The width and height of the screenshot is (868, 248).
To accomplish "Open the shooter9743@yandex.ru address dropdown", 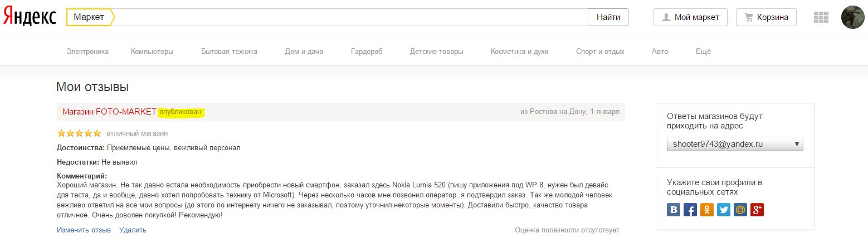I will point(735,144).
